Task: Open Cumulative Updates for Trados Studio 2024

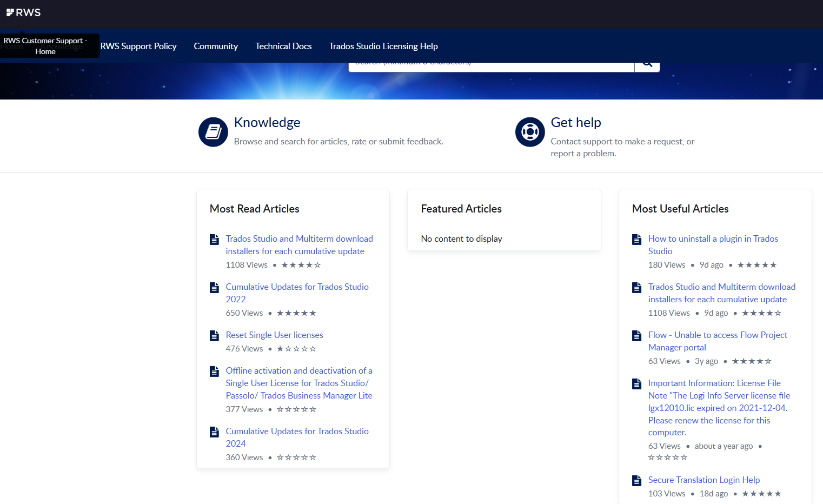Action: [x=297, y=437]
